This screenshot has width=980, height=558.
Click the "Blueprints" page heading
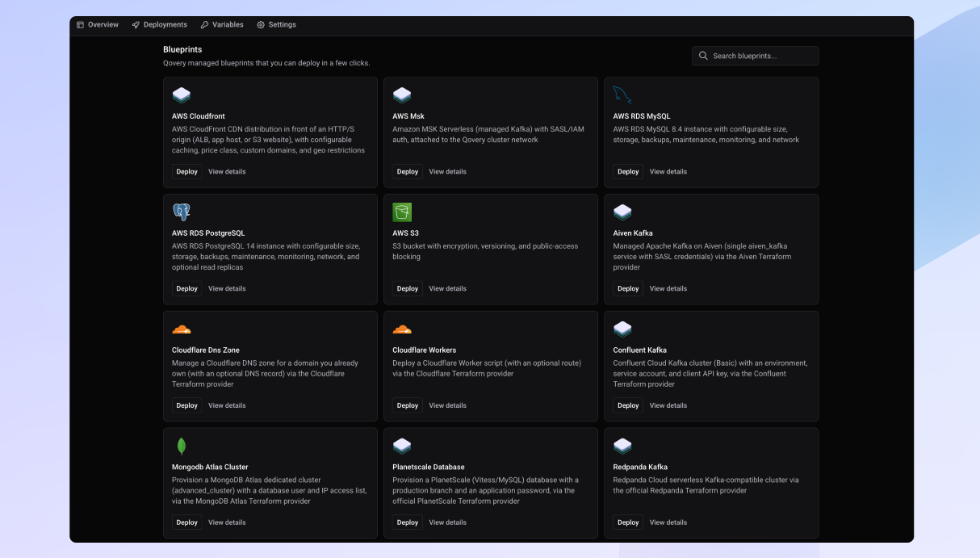click(182, 49)
